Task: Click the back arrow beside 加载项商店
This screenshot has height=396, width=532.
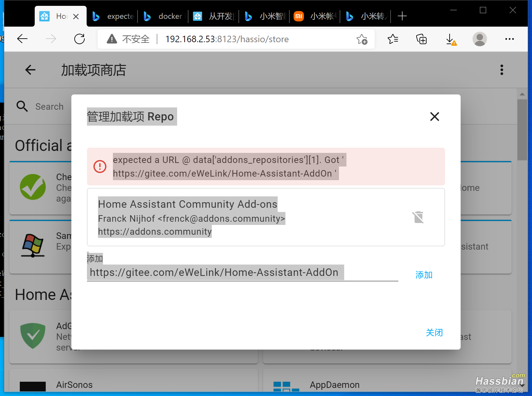Action: [x=30, y=70]
